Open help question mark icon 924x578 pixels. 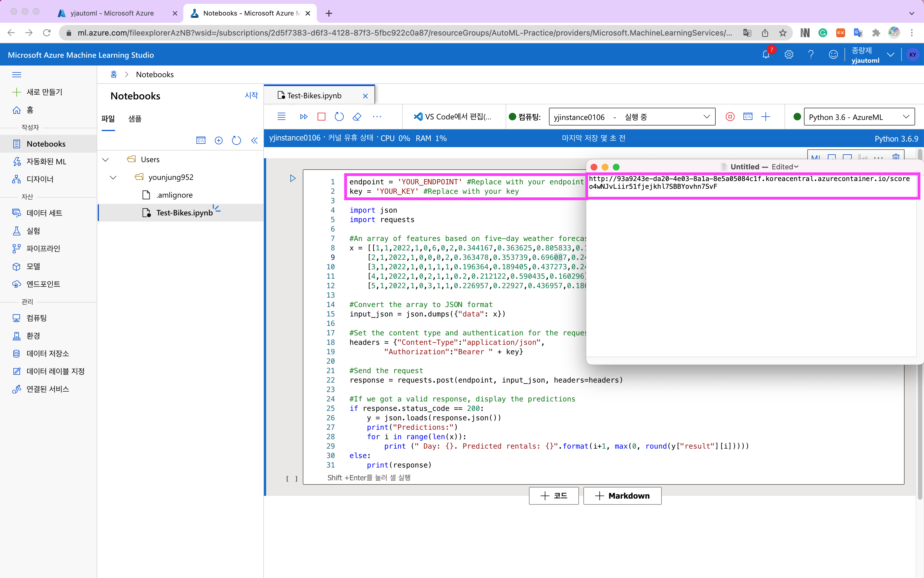tap(811, 54)
